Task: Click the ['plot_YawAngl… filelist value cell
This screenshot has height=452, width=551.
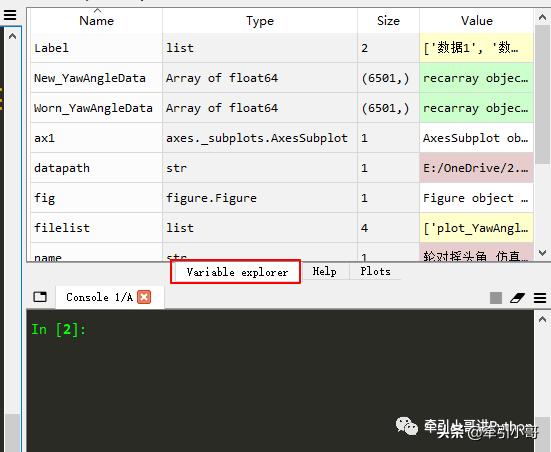Action: coord(476,228)
